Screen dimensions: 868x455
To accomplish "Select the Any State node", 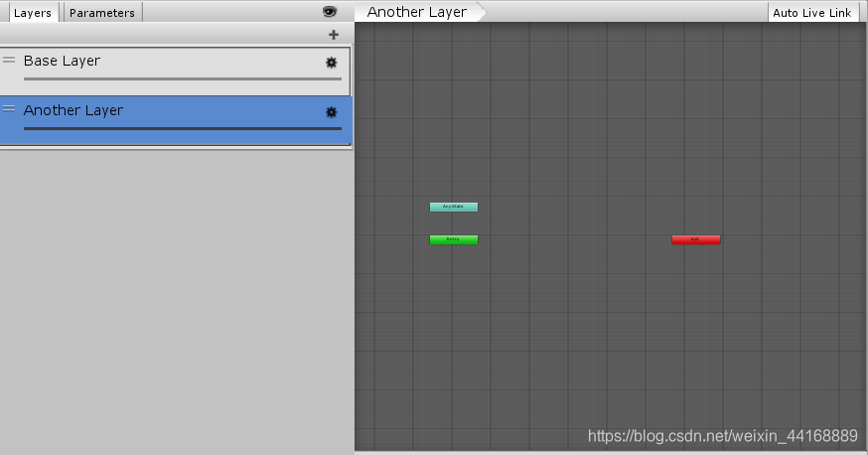I will 454,207.
